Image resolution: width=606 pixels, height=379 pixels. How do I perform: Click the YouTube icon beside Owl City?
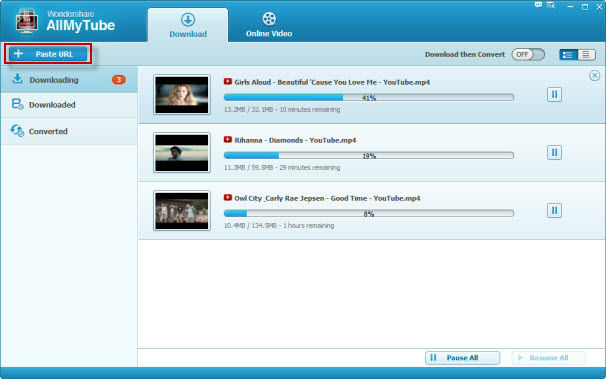point(228,197)
